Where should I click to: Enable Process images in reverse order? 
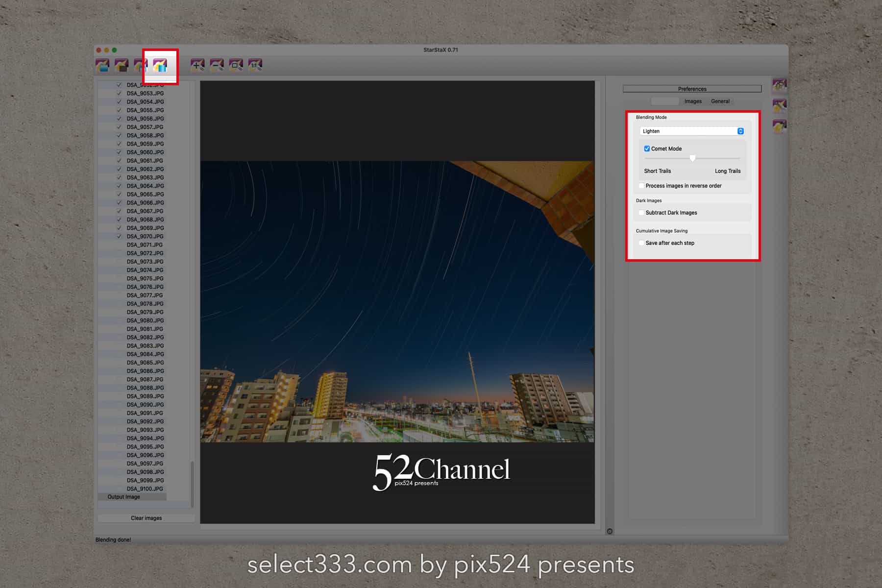tap(641, 186)
